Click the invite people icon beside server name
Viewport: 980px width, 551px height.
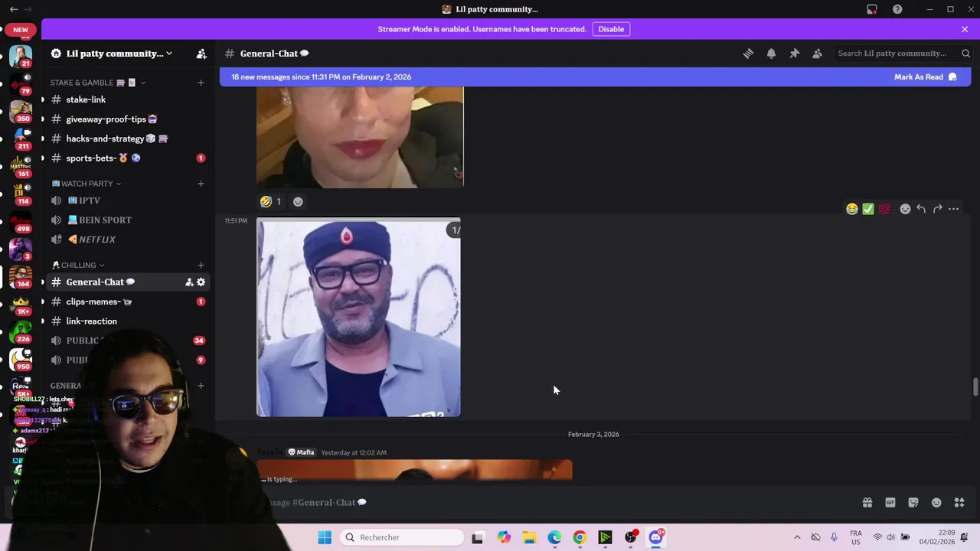pyautogui.click(x=201, y=54)
